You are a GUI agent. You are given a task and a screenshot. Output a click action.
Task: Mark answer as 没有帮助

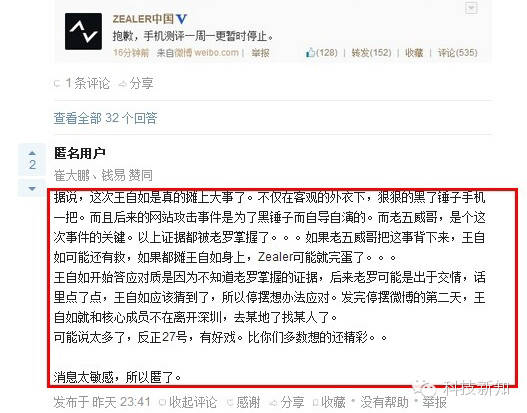384,402
